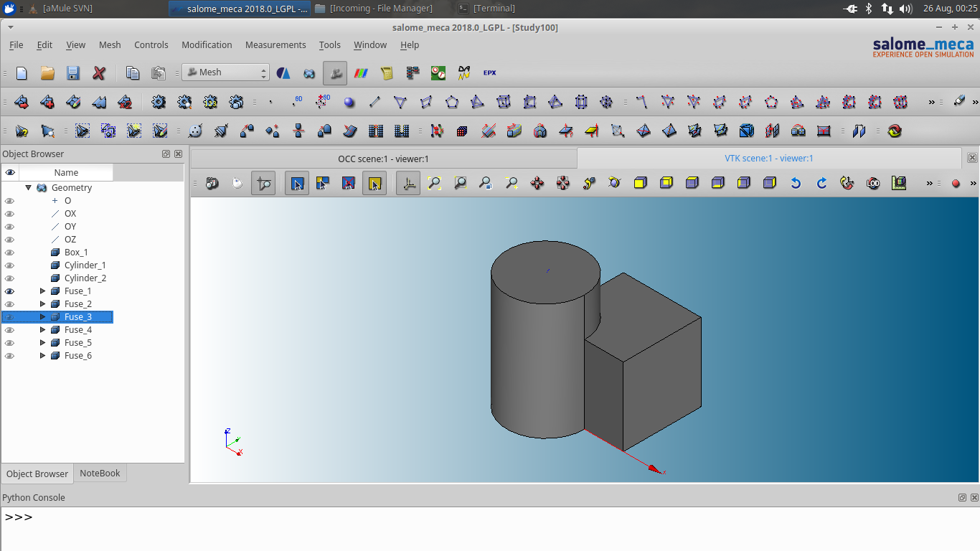The image size is (980, 551).
Task: Open the NoteBook panel tab
Action: coord(100,473)
